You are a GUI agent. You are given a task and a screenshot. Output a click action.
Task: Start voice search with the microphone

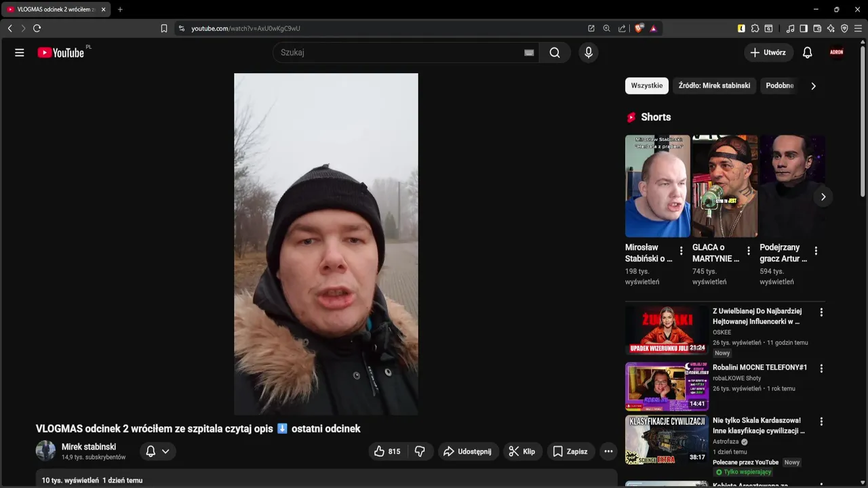click(589, 52)
